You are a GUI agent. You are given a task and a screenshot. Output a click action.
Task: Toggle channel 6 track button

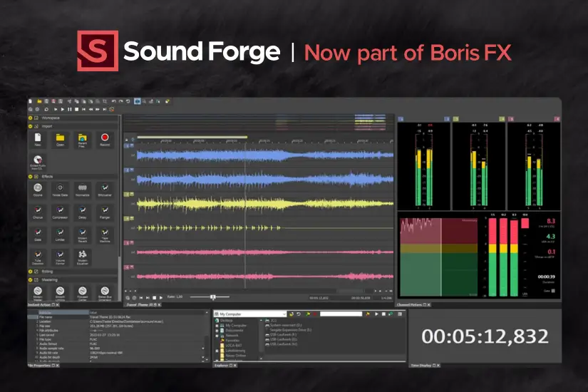pyautogui.click(x=127, y=267)
